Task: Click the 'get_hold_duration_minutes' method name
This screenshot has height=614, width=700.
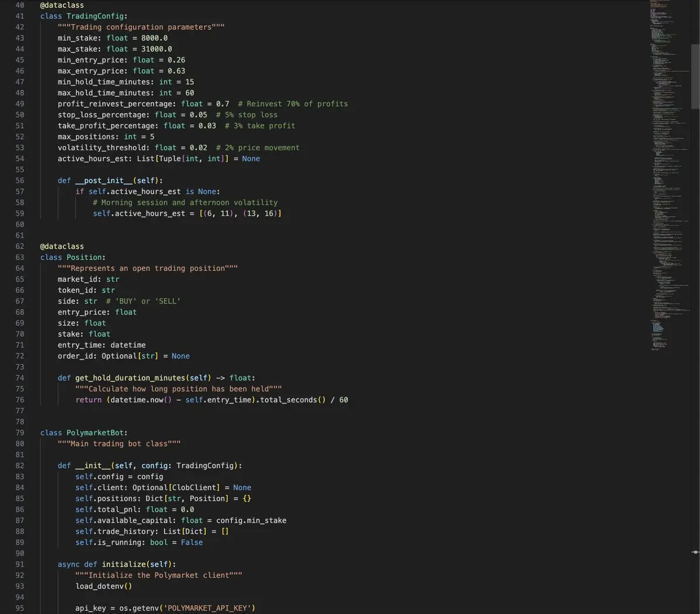Action: pos(130,378)
